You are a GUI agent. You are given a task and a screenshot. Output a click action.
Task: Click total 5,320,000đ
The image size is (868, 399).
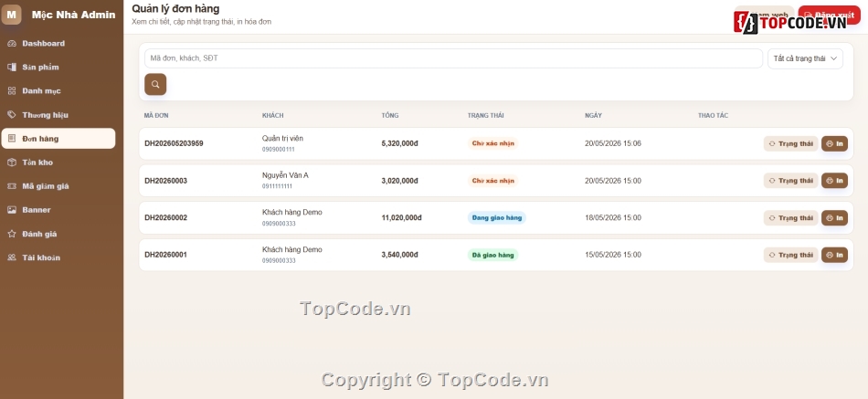[x=399, y=143]
